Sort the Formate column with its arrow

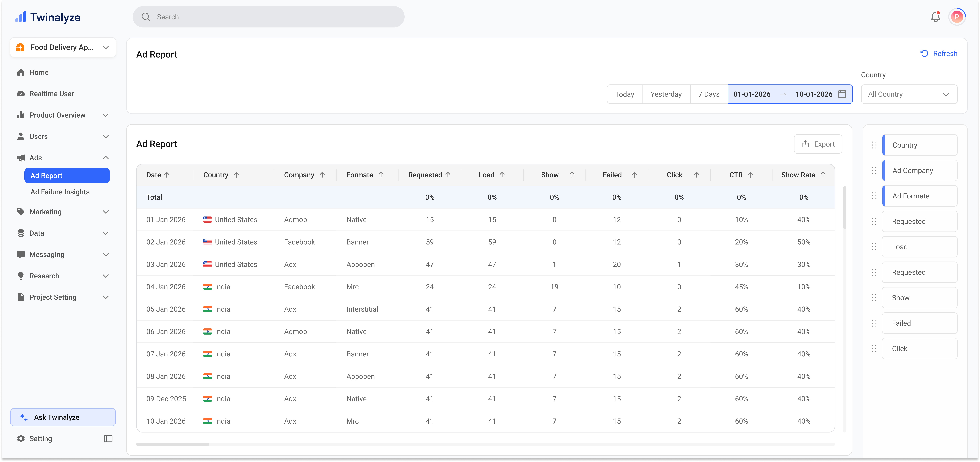[381, 175]
